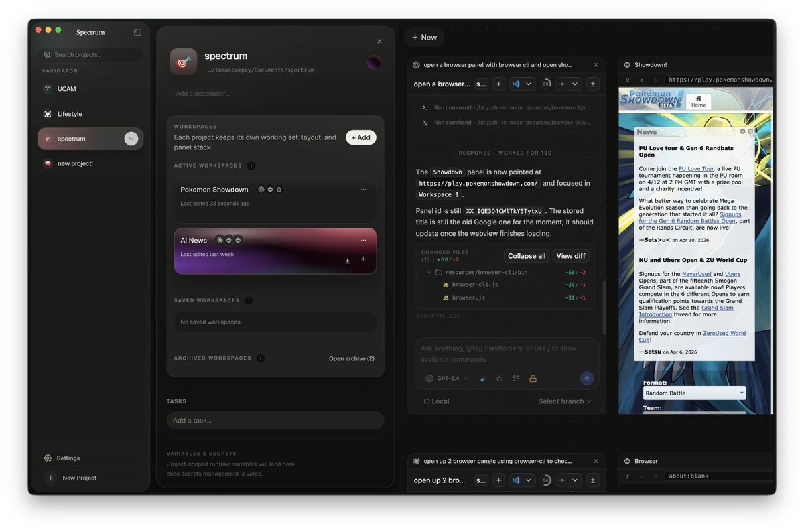Close the 'open up 2 browser panels' chat tab
804x532 pixels.
click(596, 461)
